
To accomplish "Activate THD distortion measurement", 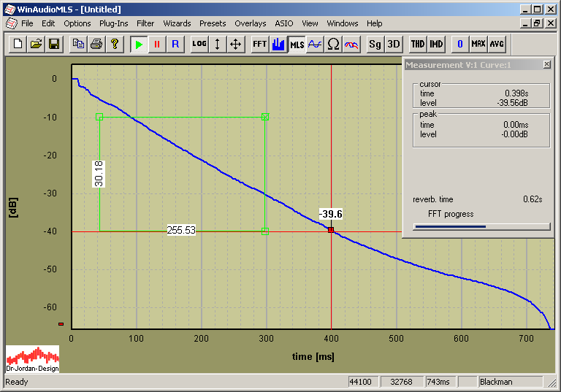I will [x=417, y=44].
